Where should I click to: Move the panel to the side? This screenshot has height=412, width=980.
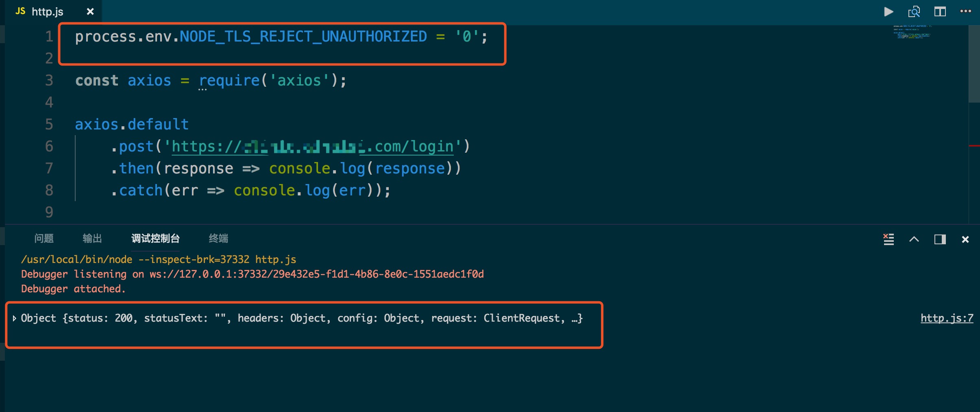(940, 239)
